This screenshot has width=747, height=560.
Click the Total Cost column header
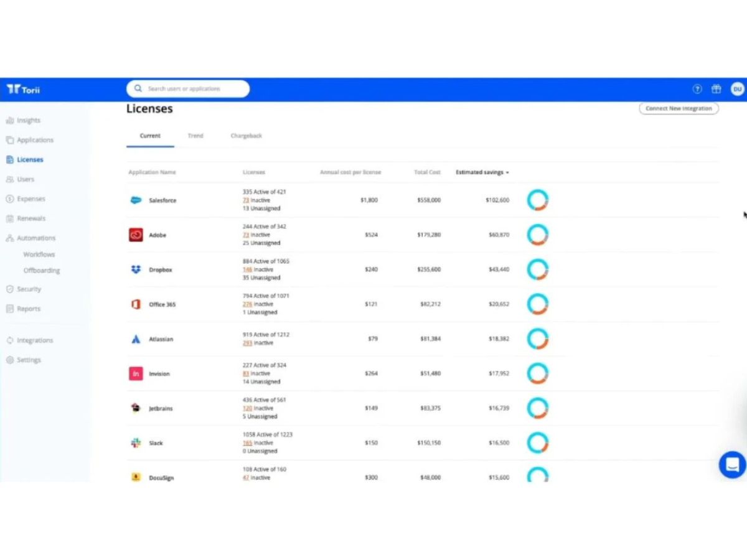427,172
